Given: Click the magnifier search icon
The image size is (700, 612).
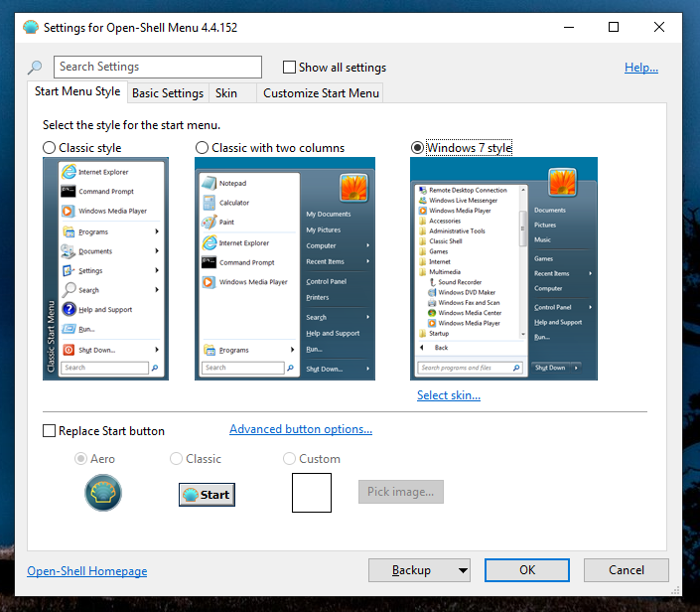Looking at the screenshot, I should (x=35, y=68).
